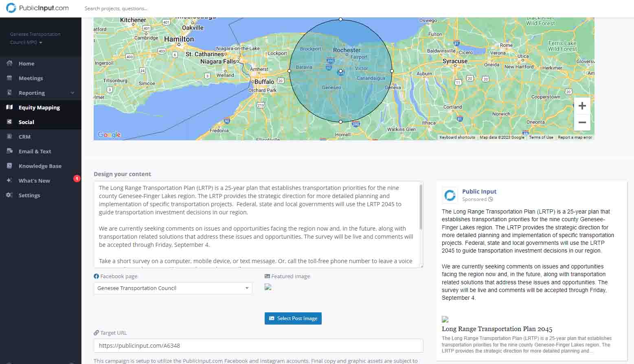Open the Social menu item
Image resolution: width=634 pixels, height=364 pixels.
26,122
